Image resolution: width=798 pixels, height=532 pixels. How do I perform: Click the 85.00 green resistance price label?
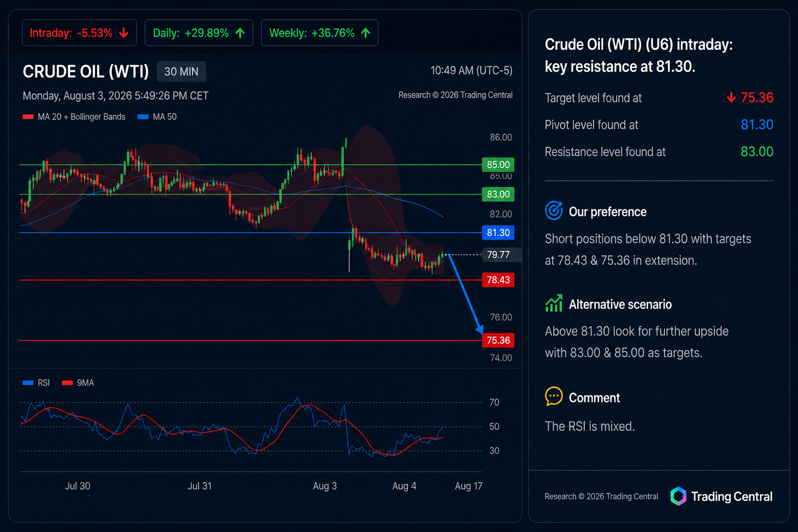[x=498, y=165]
